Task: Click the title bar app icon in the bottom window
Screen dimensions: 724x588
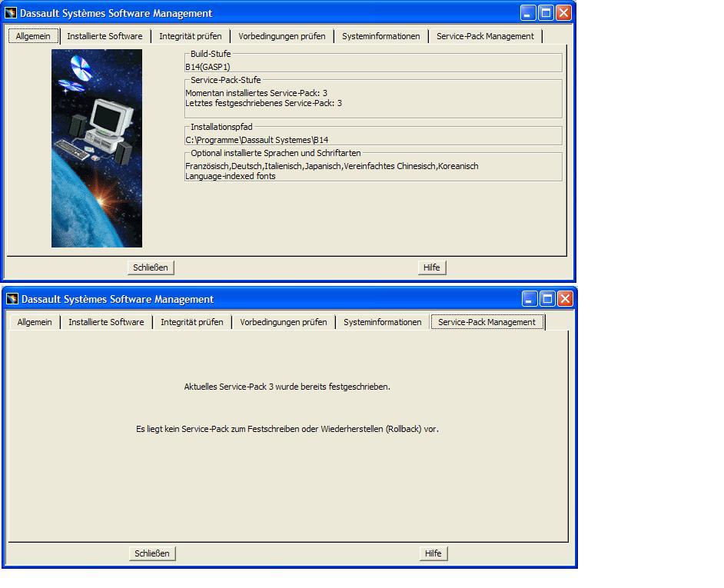Action: (12, 299)
